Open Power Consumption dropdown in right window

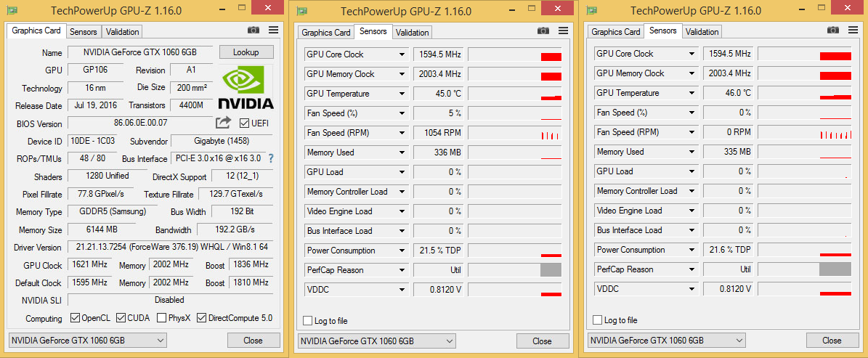point(692,250)
